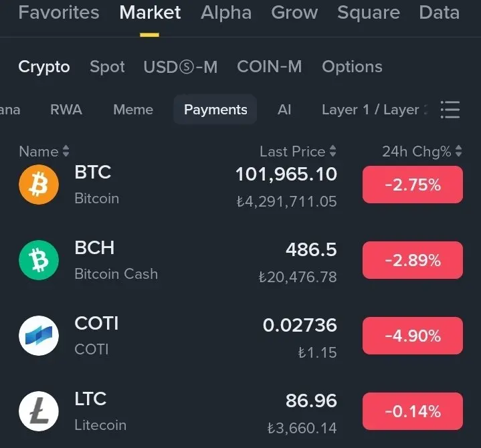The image size is (481, 448).
Task: Filter by the RWA category
Action: [x=66, y=110]
